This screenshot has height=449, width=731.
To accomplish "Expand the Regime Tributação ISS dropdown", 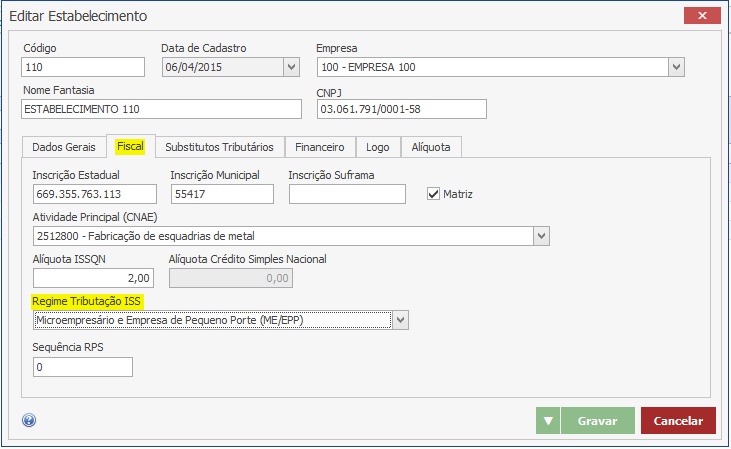I will [400, 319].
